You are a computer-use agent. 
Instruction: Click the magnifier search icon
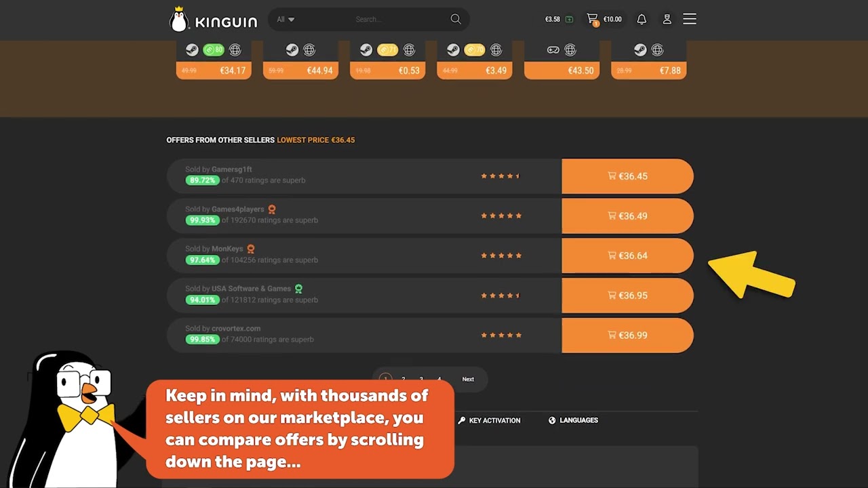pos(456,19)
